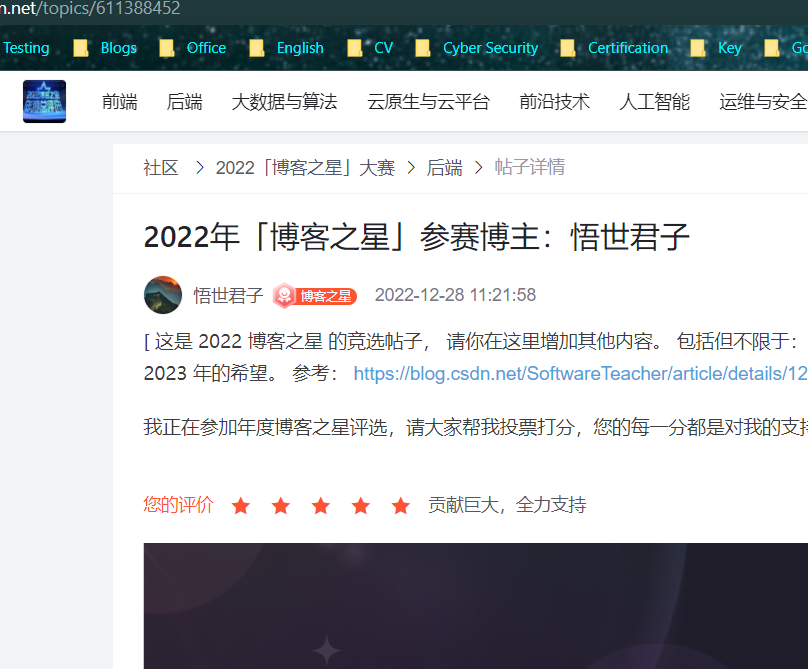Screen dimensions: 808x669
Task: Click the paragraph 我正在参加年度博客之星评选
Action: point(476,427)
